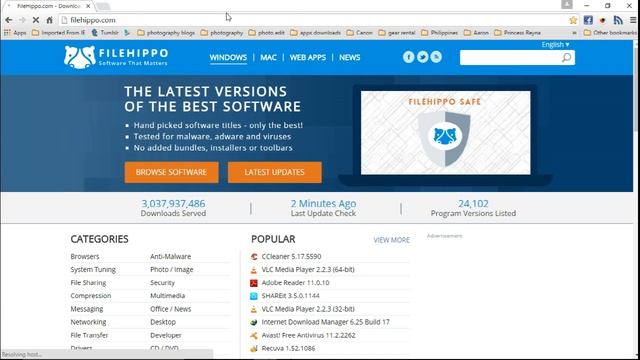This screenshot has height=360, width=640.
Task: Select the WEB APPS navigation tab
Action: [308, 58]
